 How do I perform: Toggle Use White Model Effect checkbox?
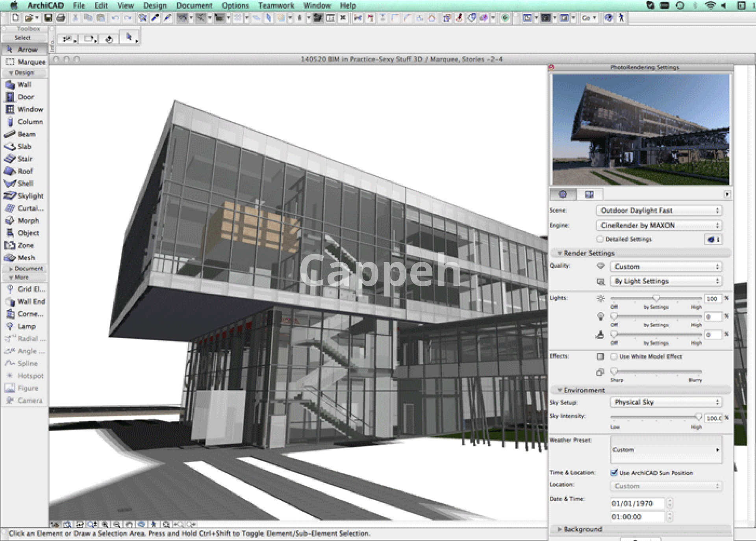click(x=614, y=356)
